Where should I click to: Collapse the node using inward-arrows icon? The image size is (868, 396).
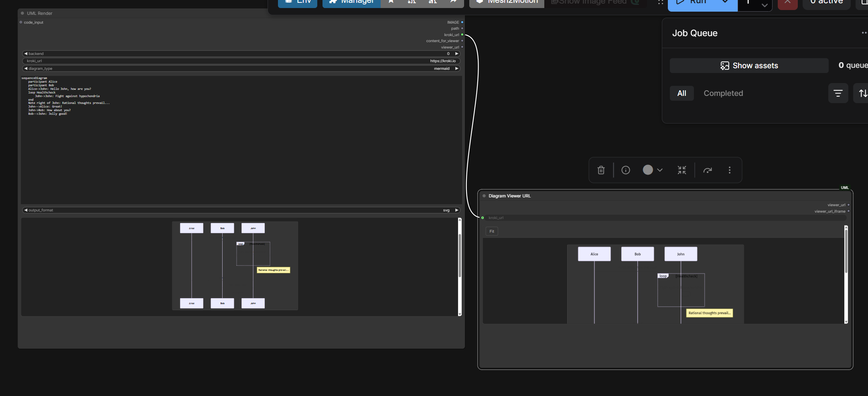pyautogui.click(x=682, y=170)
